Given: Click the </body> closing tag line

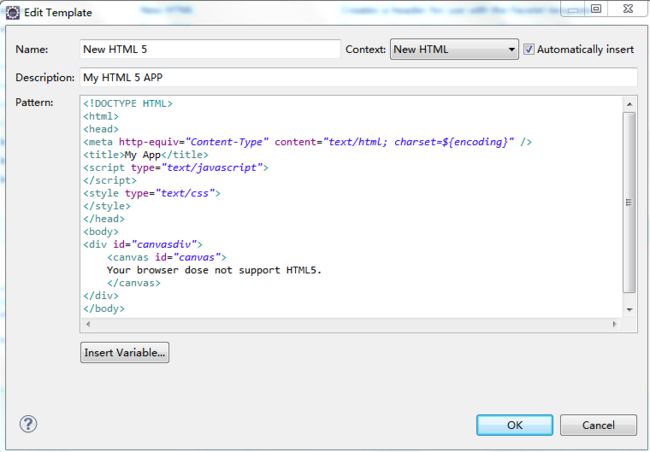Looking at the screenshot, I should pyautogui.click(x=104, y=309).
